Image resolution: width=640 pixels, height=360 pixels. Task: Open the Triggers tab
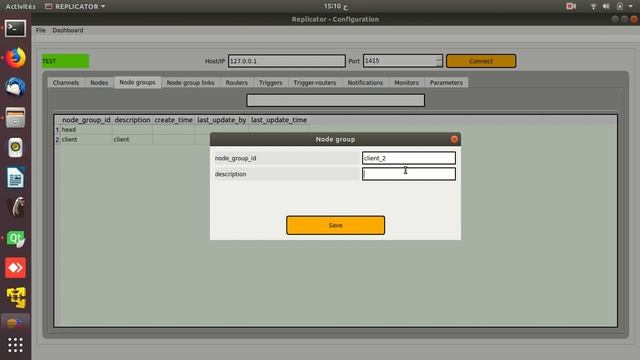271,82
